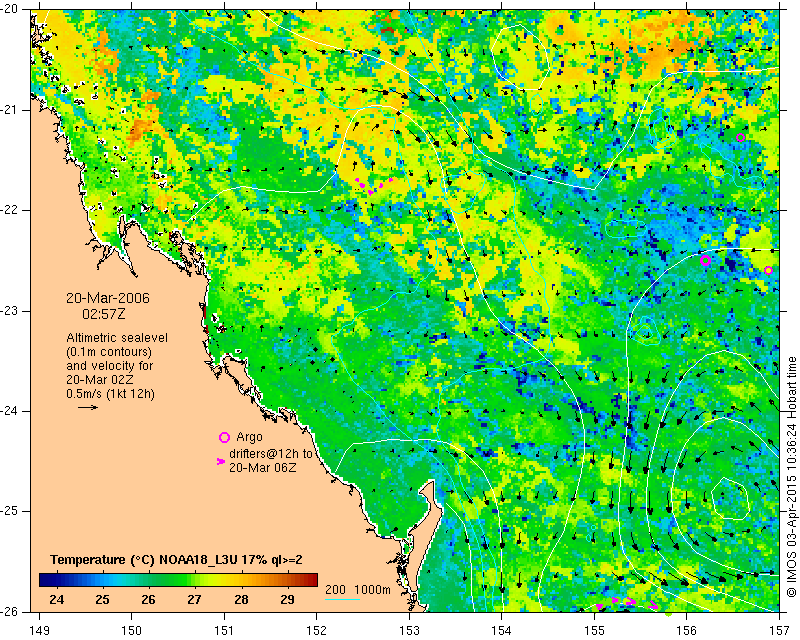
Task: Click the dark red end of temperature colorbar
Action: 312,580
